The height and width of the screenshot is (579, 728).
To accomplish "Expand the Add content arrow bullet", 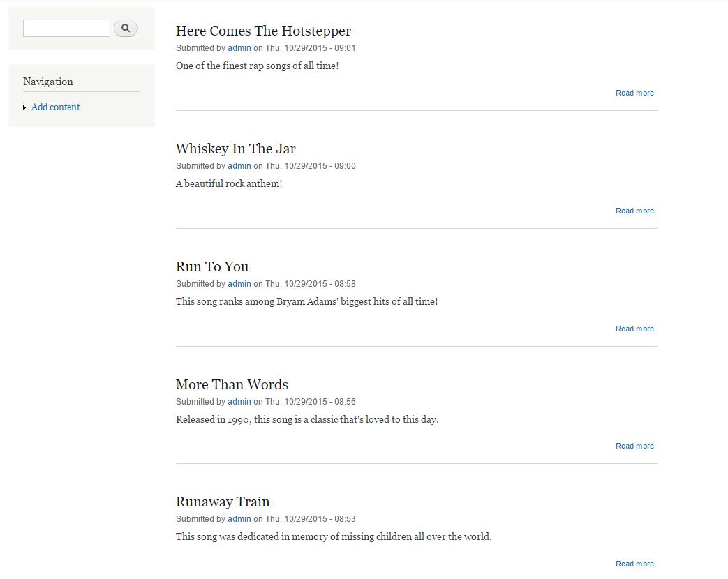I will [24, 107].
